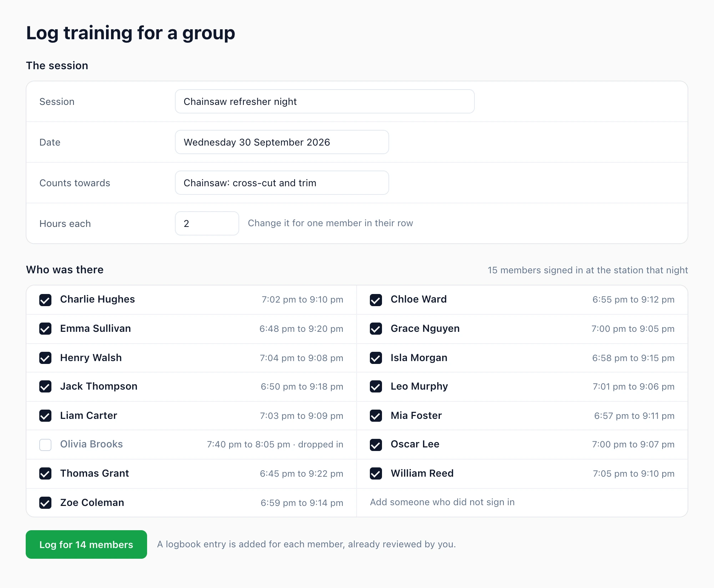The image size is (714, 588).
Task: Select Charlie Hughes time 7:02 pm to 9:10 pm
Action: pyautogui.click(x=302, y=299)
